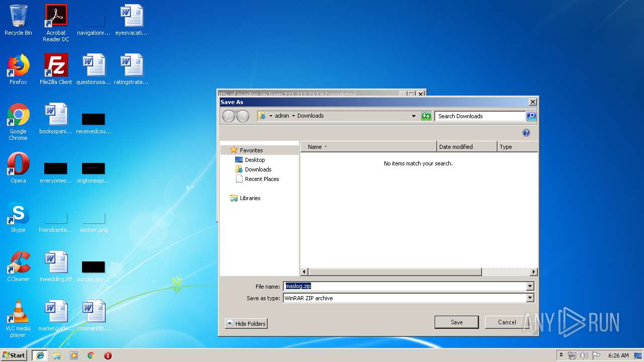
Task: Open Google Chrome desktop shortcut
Action: (x=18, y=122)
